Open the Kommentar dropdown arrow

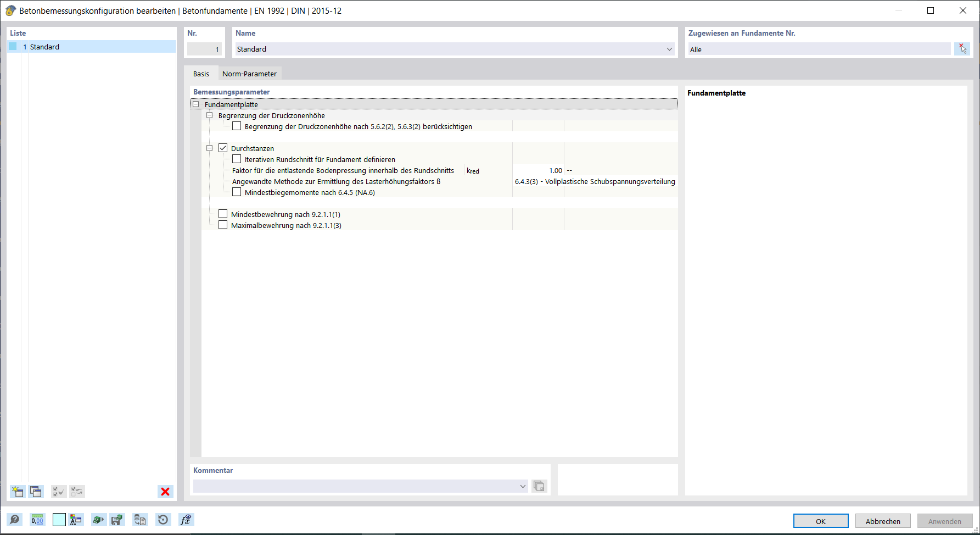click(x=523, y=486)
